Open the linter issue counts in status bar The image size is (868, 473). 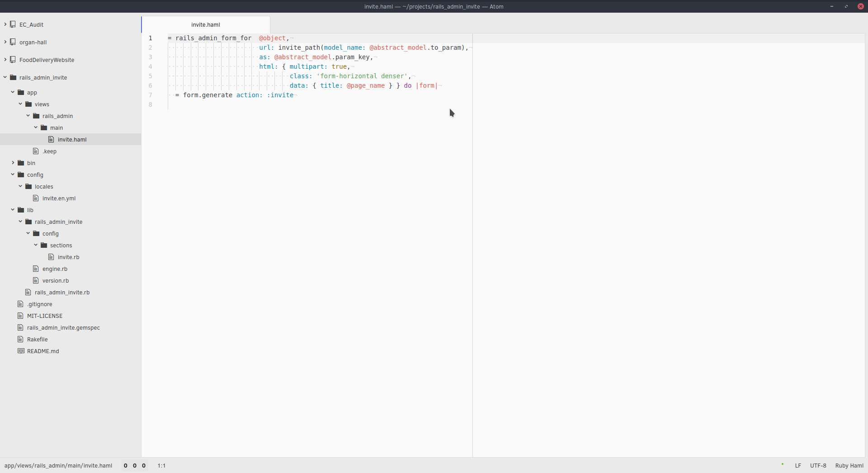click(134, 465)
